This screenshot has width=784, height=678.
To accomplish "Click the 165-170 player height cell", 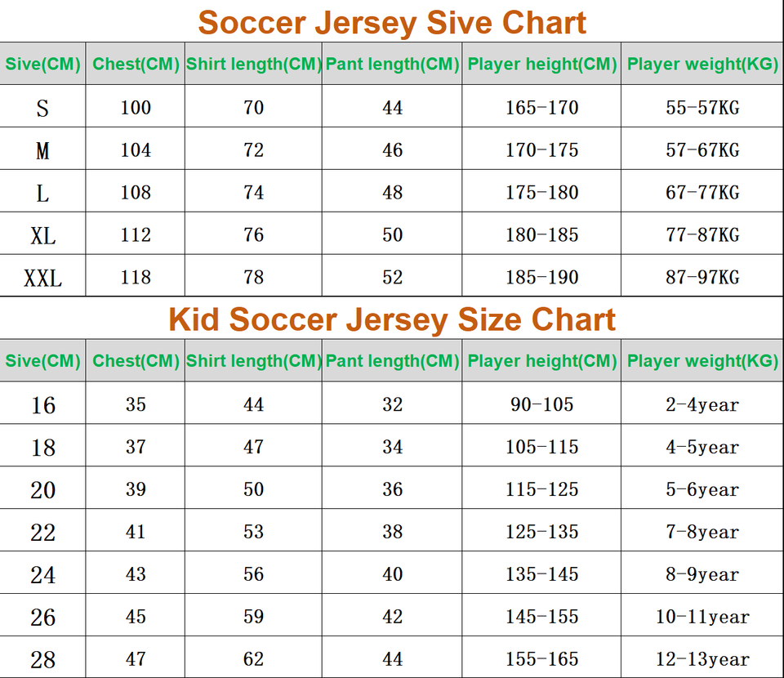I will click(x=541, y=108).
